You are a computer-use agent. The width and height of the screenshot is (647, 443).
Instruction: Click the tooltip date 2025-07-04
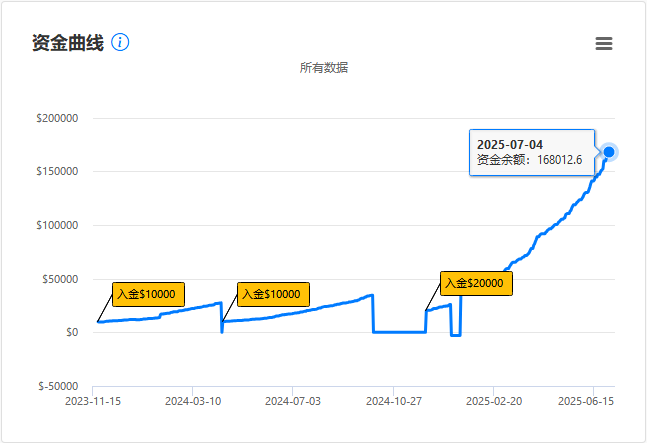point(510,145)
